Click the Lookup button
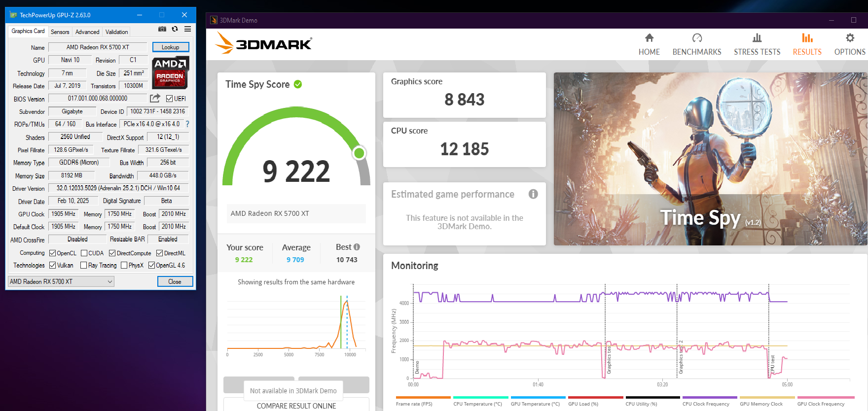The height and width of the screenshot is (411, 868). coord(171,47)
